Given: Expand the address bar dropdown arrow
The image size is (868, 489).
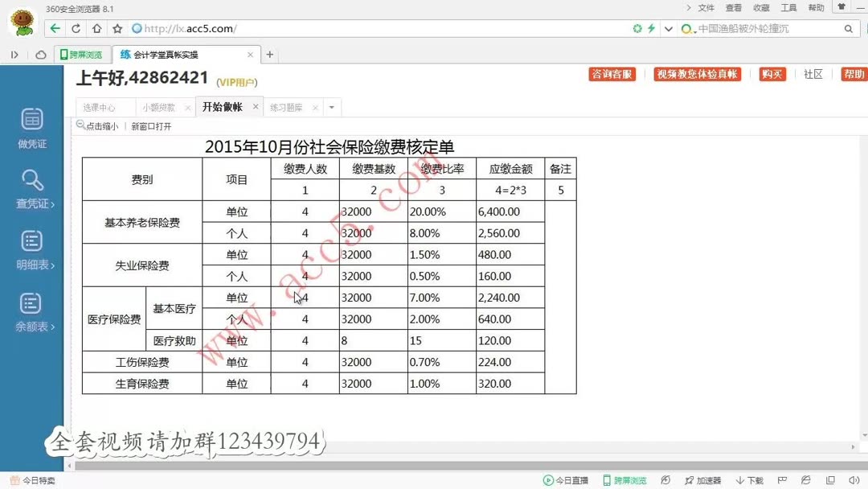Looking at the screenshot, I should pos(669,27).
